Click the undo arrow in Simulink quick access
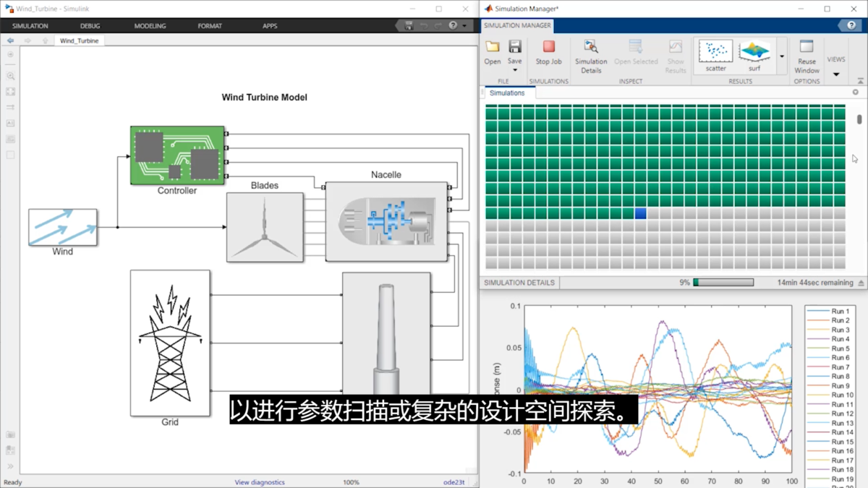Viewport: 868px width, 488px height. [424, 25]
